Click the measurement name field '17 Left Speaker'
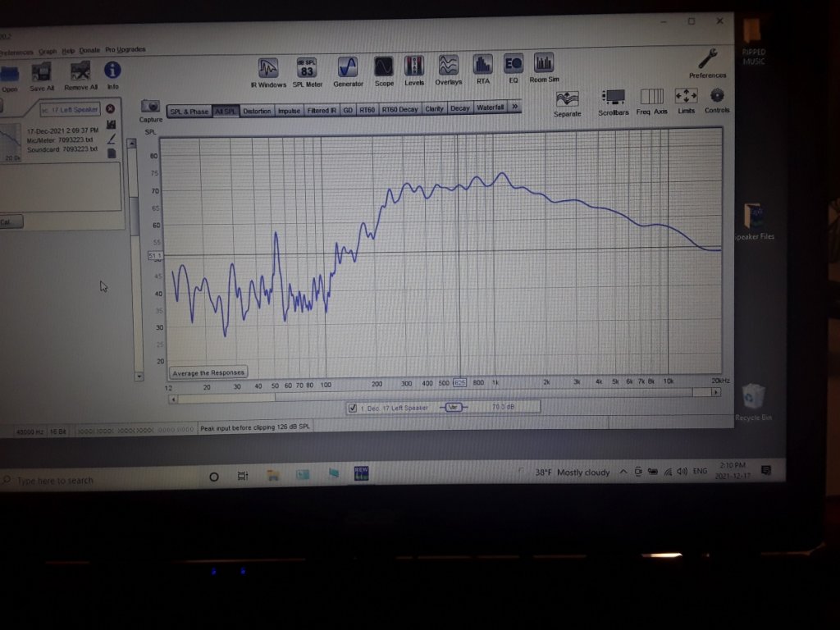 click(71, 110)
